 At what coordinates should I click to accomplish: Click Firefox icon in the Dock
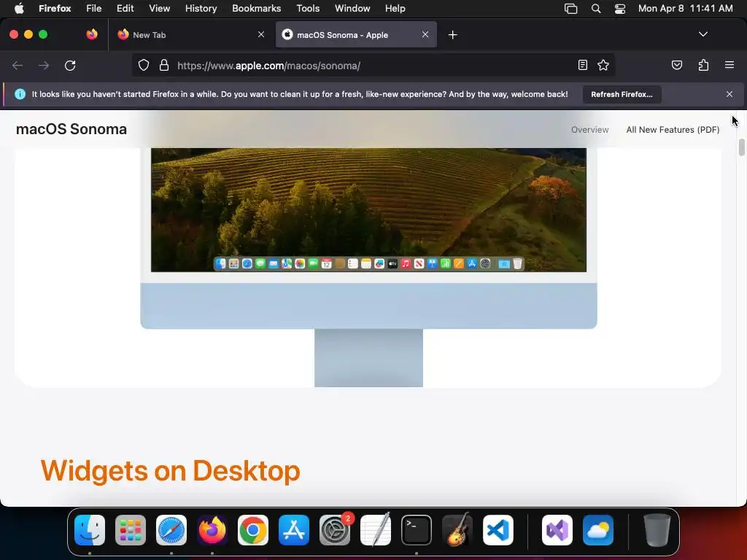pyautogui.click(x=212, y=530)
